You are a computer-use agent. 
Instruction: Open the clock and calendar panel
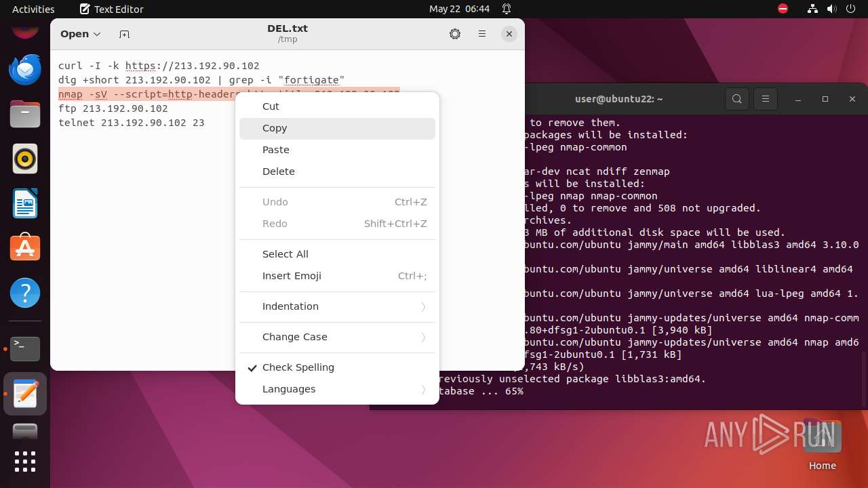point(459,9)
